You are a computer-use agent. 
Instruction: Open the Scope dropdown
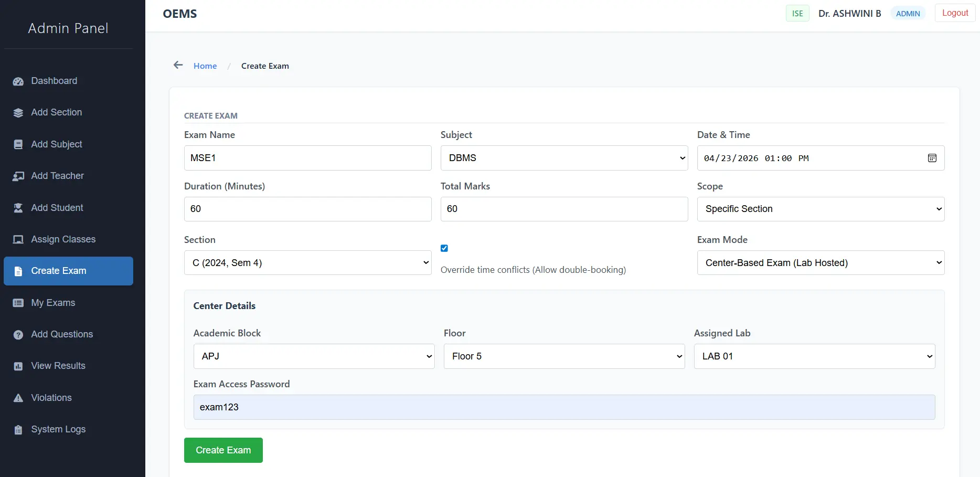point(821,209)
